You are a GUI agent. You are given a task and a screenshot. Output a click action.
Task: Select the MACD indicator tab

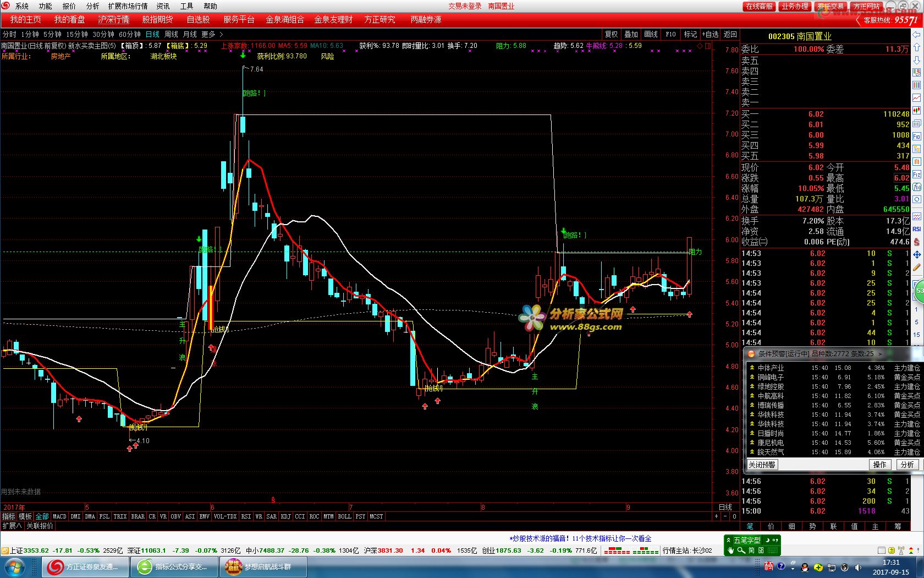(x=59, y=516)
